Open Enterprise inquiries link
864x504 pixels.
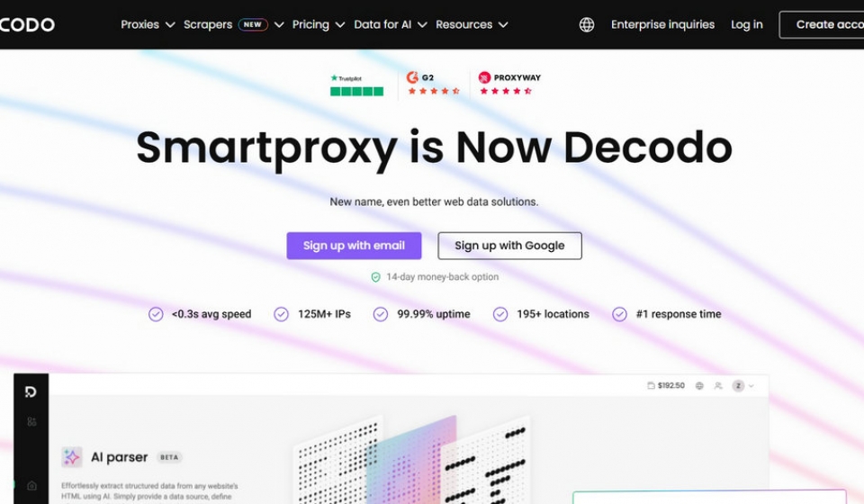click(663, 25)
